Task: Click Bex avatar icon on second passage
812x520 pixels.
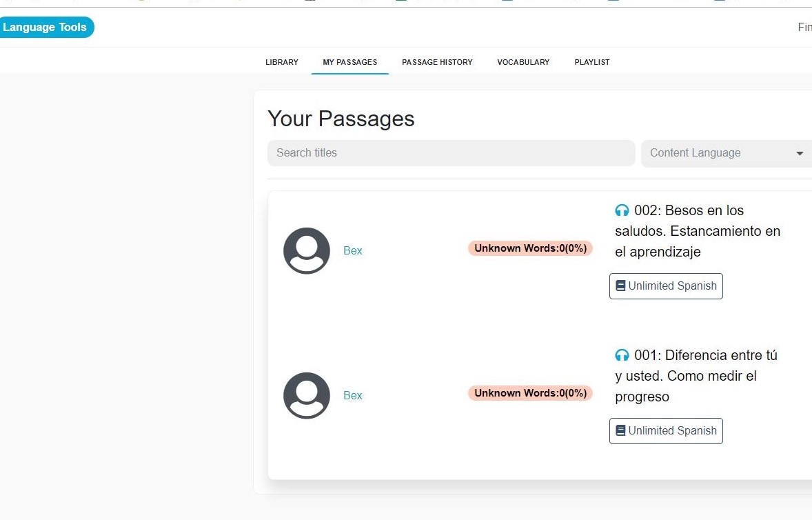Action: 307,395
